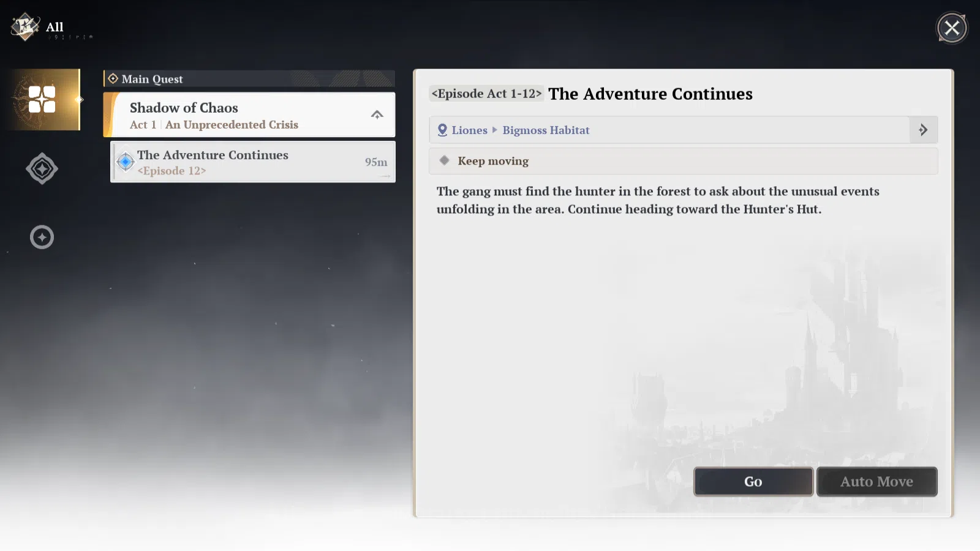Click the 95m distance indicator
The height and width of the screenshot is (551, 980).
tap(376, 162)
